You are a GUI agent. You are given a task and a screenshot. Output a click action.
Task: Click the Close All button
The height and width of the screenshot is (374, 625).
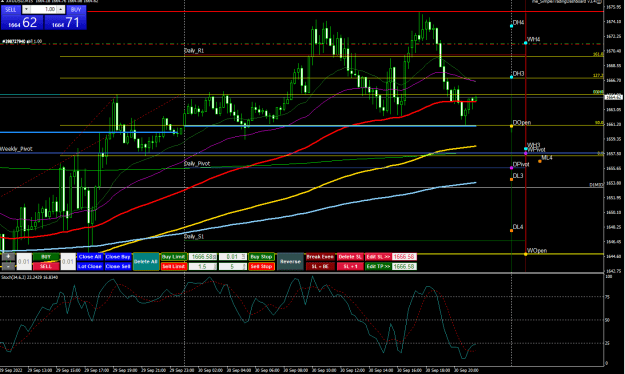click(90, 257)
